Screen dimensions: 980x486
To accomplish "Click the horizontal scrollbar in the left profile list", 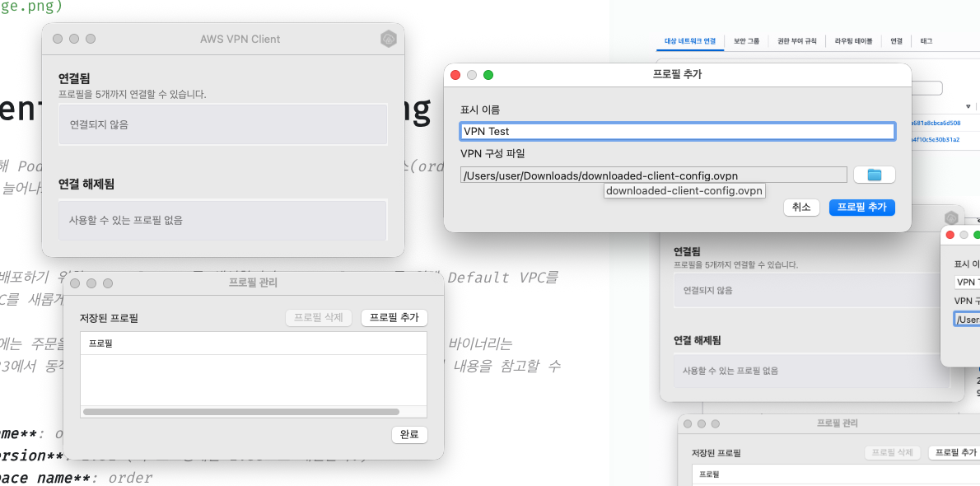I will 240,412.
